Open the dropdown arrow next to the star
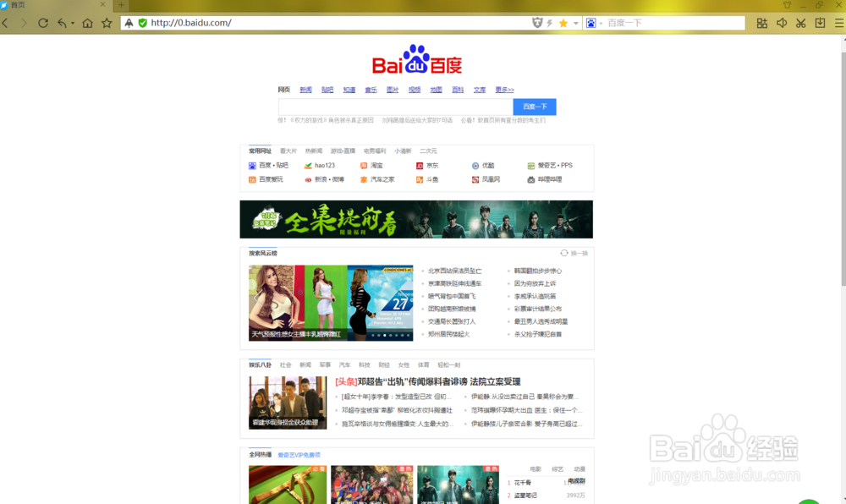 [x=575, y=23]
